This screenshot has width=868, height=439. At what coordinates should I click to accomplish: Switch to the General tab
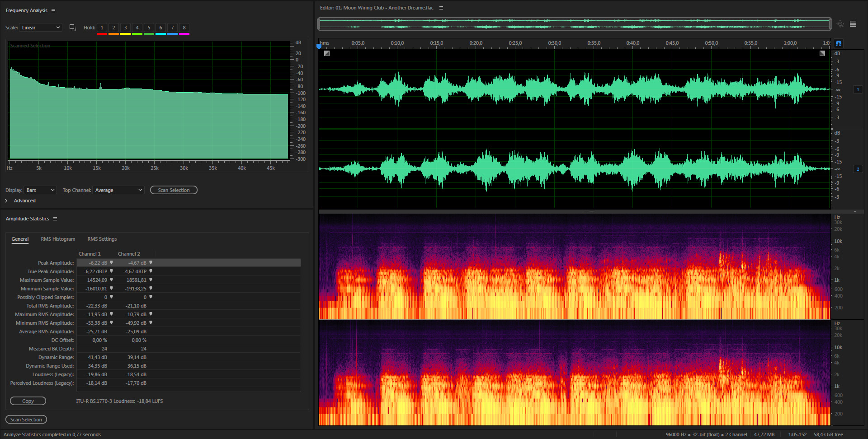[20, 239]
